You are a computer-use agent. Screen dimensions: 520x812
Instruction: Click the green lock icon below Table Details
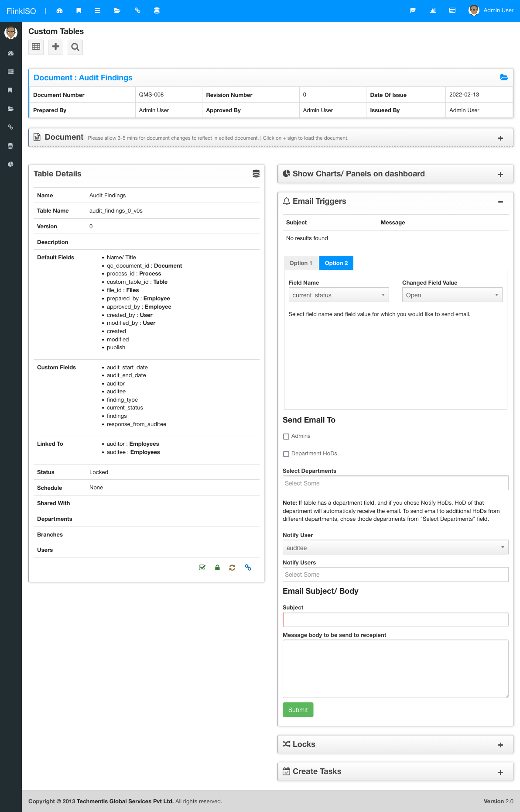pyautogui.click(x=217, y=568)
